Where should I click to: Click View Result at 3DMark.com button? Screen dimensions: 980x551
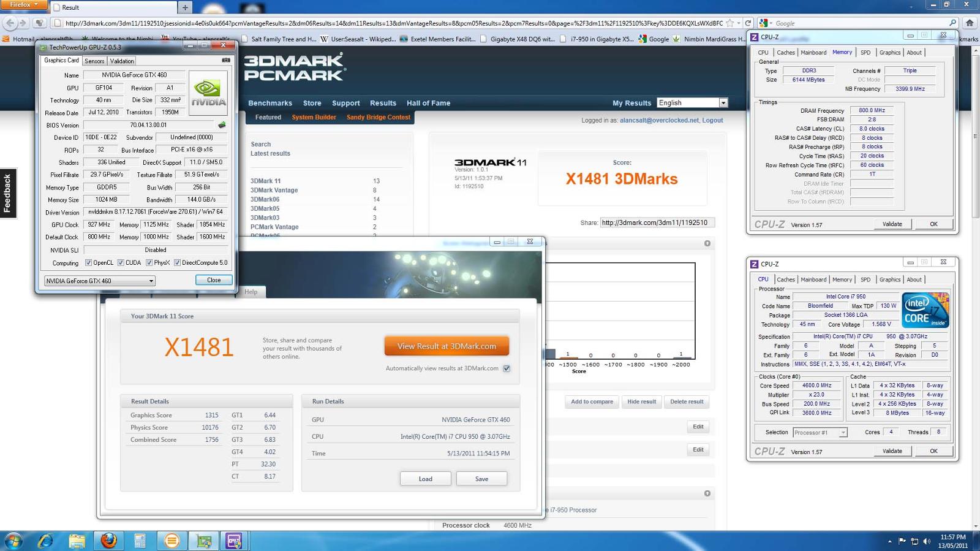tap(447, 346)
